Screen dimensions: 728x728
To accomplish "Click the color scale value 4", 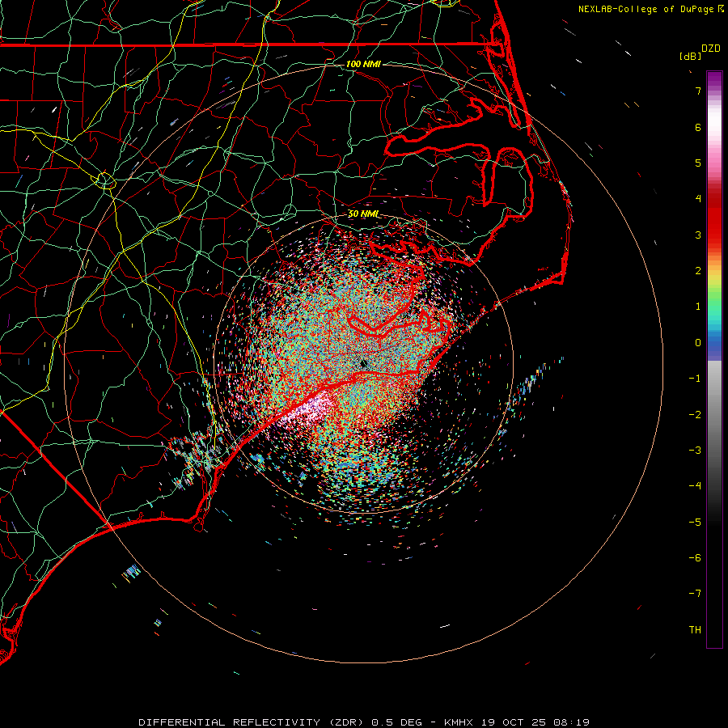I will [x=698, y=199].
